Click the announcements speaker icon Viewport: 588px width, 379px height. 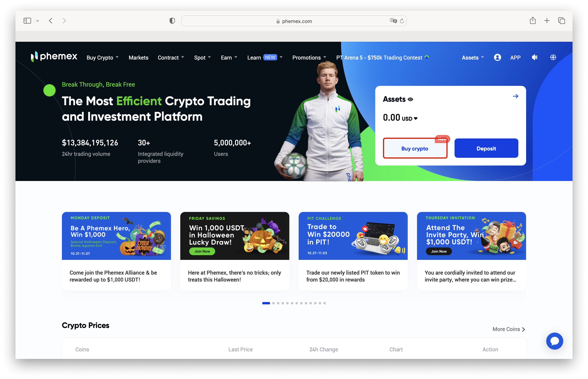pos(534,57)
